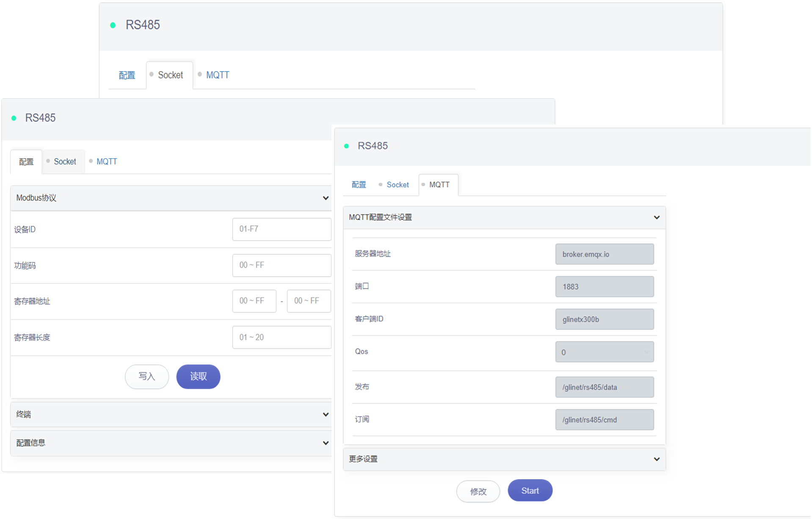Click RS485 title in Modbus window
This screenshot has height=519, width=812.
(40, 118)
